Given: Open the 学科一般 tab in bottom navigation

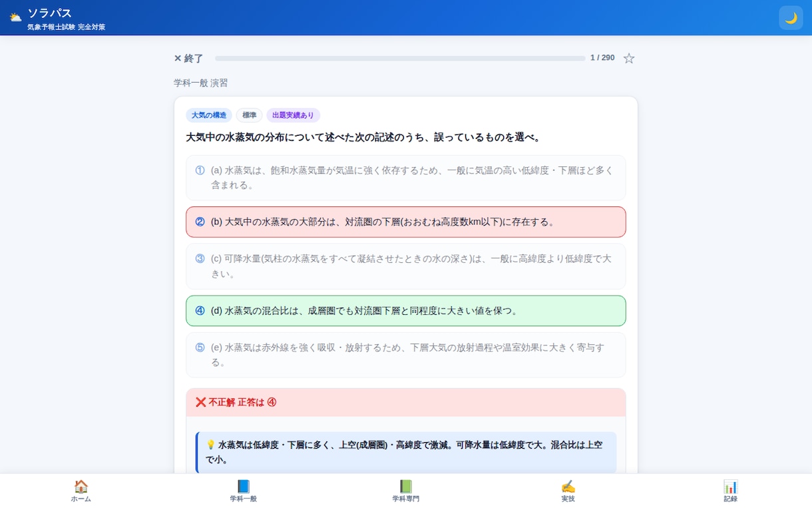Looking at the screenshot, I should [244, 491].
